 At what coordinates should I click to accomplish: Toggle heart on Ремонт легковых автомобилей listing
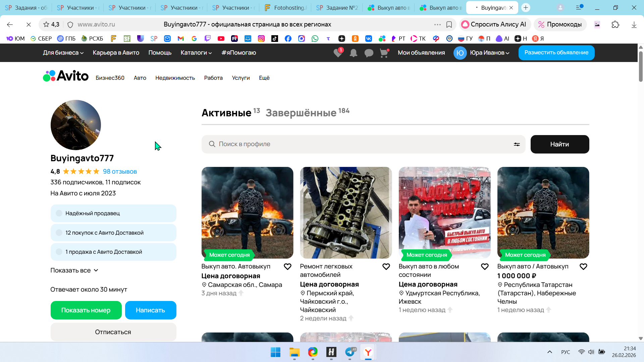[386, 266]
